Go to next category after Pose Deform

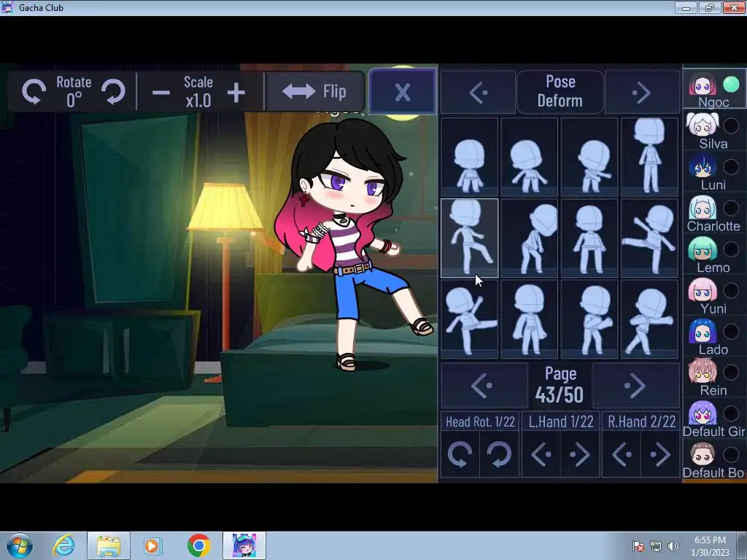642,93
